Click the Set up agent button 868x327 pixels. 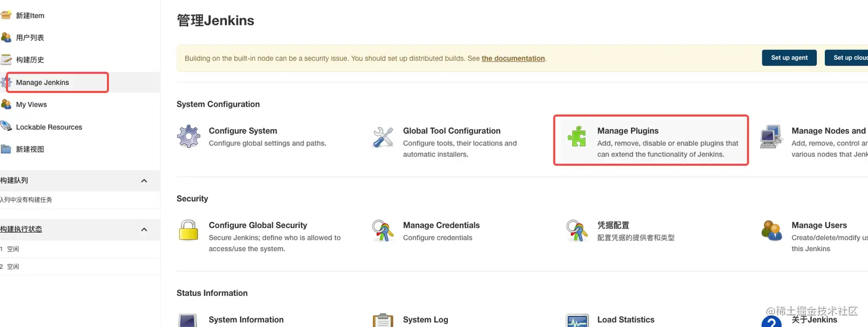point(789,57)
